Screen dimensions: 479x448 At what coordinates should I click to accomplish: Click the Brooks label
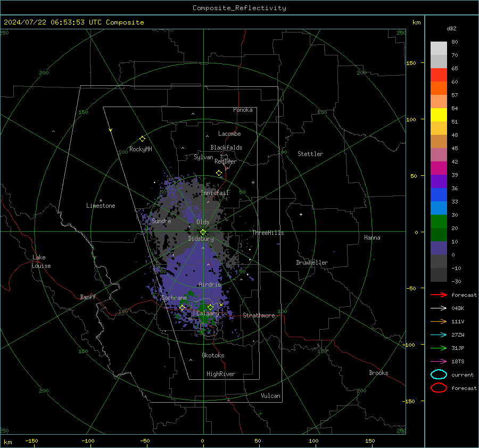(378, 373)
